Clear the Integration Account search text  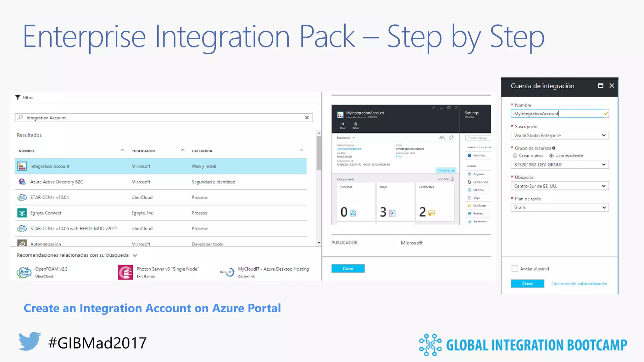tap(307, 118)
